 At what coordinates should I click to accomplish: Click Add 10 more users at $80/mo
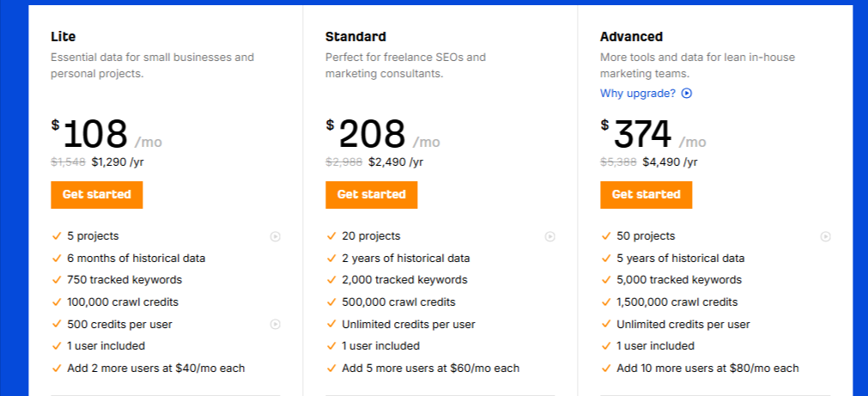click(708, 369)
